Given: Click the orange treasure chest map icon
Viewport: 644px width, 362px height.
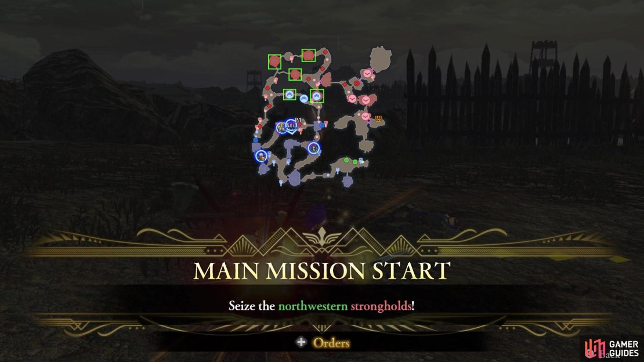Looking at the screenshot, I should point(378,119).
